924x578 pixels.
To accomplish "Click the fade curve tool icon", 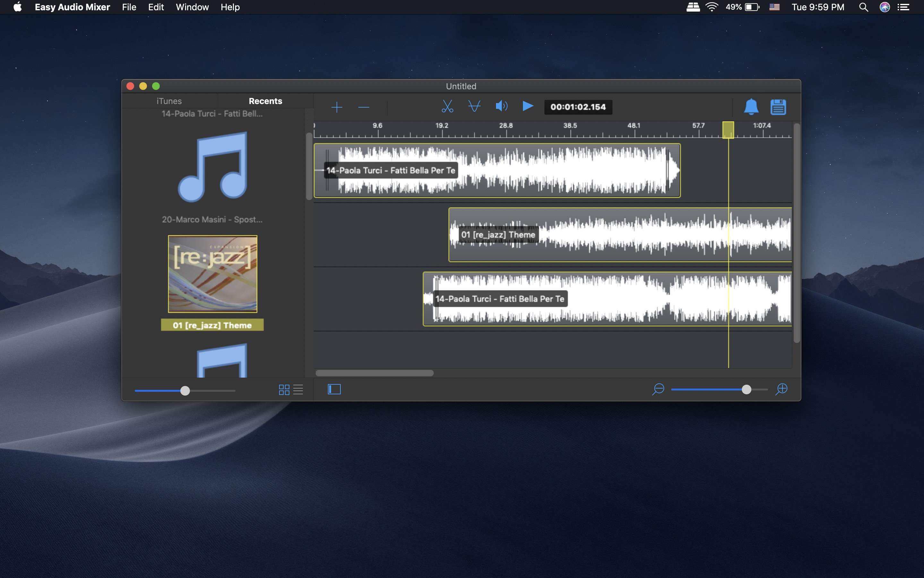I will 474,106.
